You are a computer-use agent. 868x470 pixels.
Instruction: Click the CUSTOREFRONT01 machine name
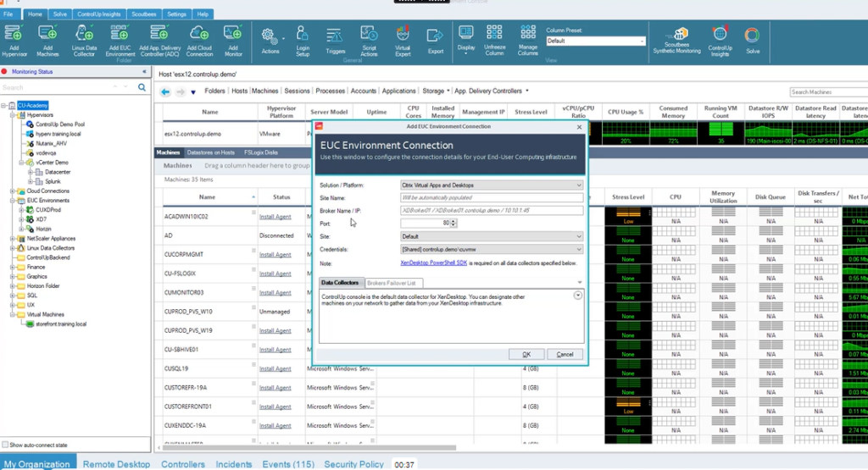188,407
